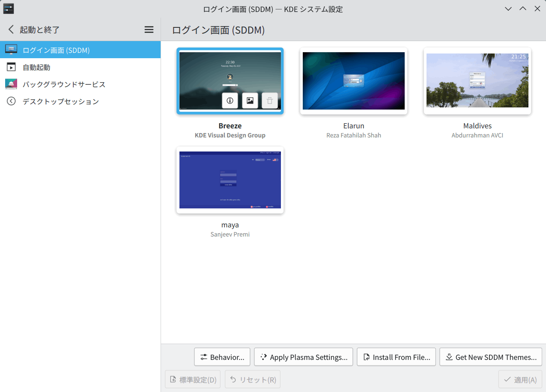
Task: Click the 標準設定(D) defaults button
Action: pos(193,379)
